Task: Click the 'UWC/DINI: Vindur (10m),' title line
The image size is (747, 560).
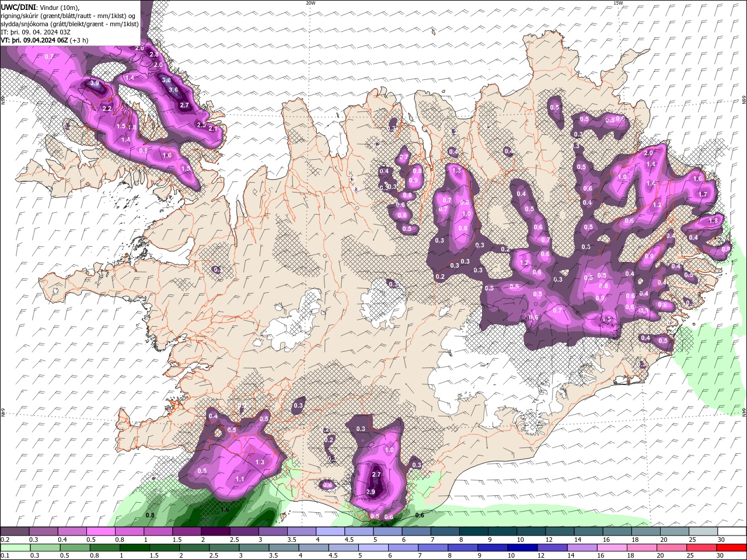Action: click(x=40, y=7)
